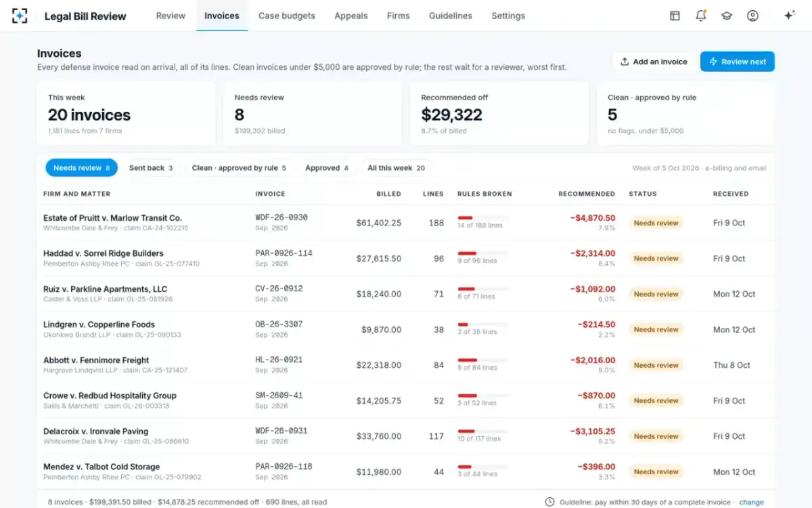The width and height of the screenshot is (812, 508).
Task: Open the sparkle assistant icon
Action: [x=789, y=16]
